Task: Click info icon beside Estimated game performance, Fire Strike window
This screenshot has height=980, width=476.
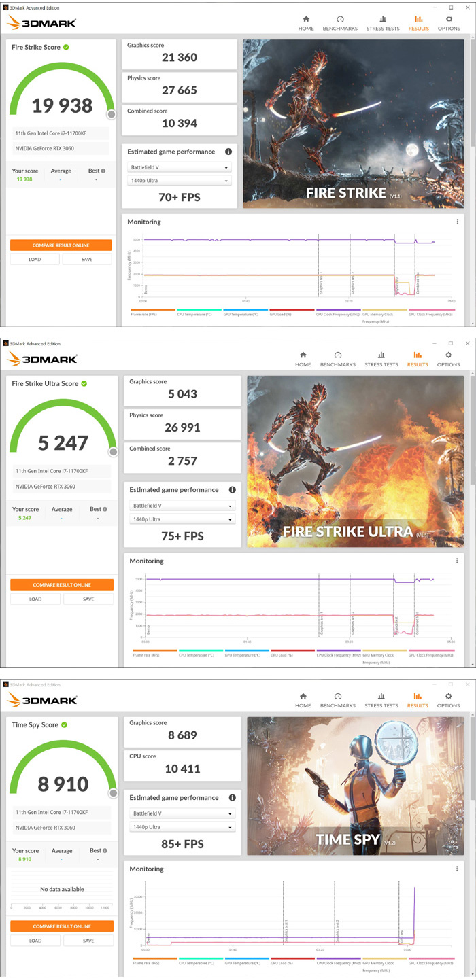Action: tap(228, 152)
